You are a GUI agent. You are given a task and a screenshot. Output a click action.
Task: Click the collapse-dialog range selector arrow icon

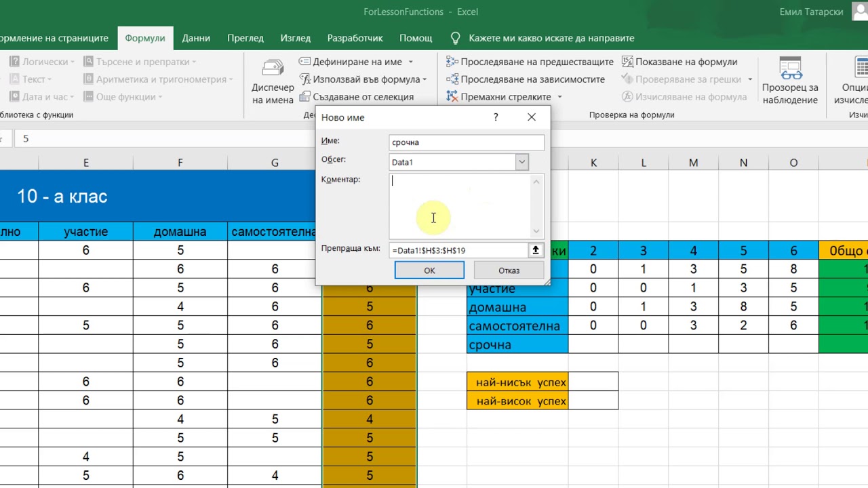click(x=536, y=250)
